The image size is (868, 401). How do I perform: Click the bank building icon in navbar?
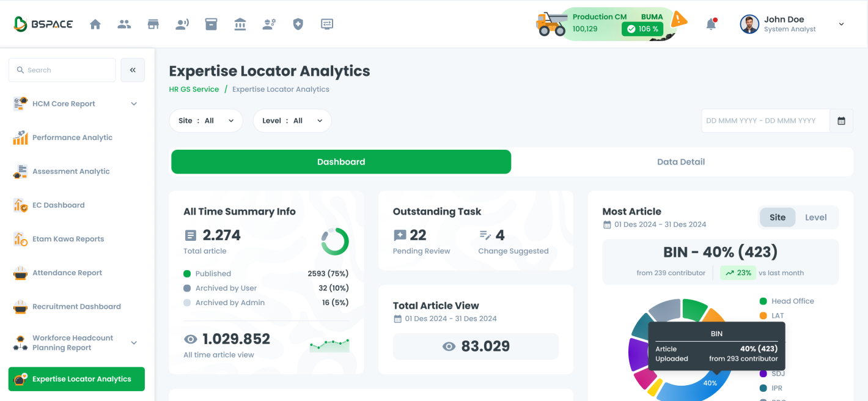(240, 24)
